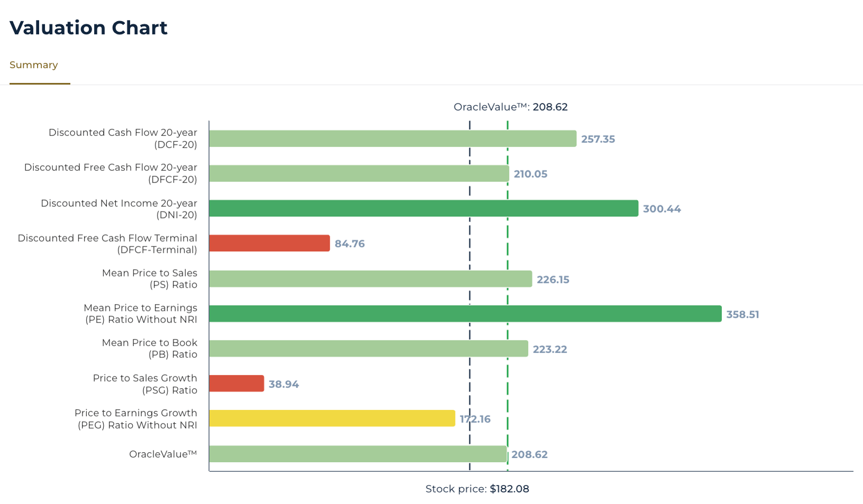The height and width of the screenshot is (504, 863).
Task: Click the 84.76 value label
Action: (350, 244)
